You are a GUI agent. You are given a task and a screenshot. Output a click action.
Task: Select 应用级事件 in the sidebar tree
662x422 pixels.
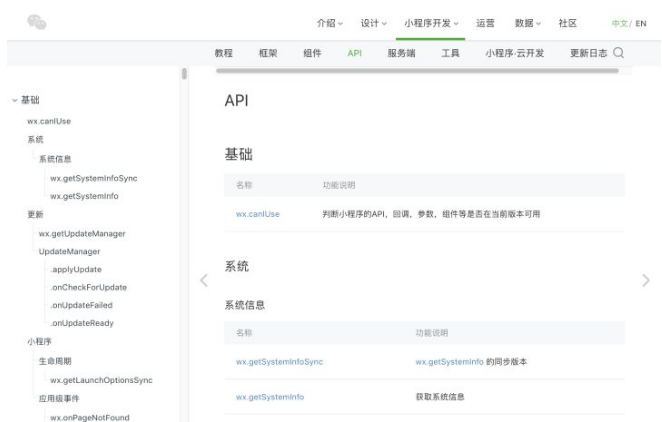(x=59, y=398)
